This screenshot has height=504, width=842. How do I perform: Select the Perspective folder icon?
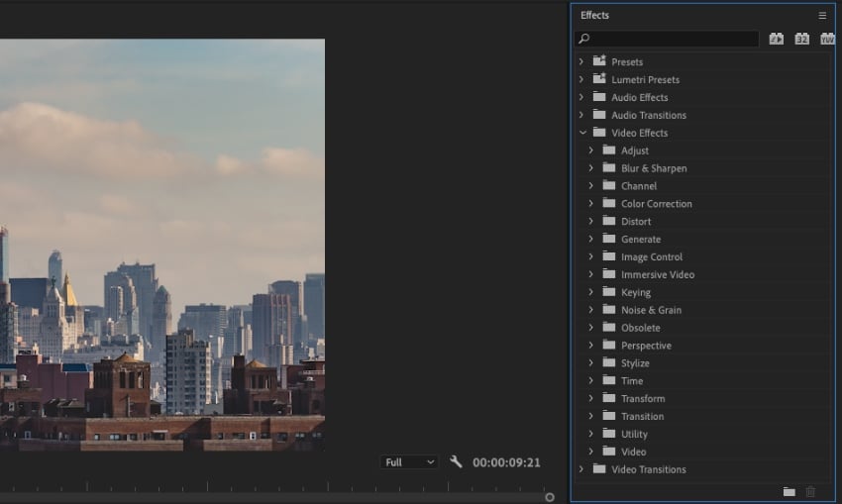(609, 345)
